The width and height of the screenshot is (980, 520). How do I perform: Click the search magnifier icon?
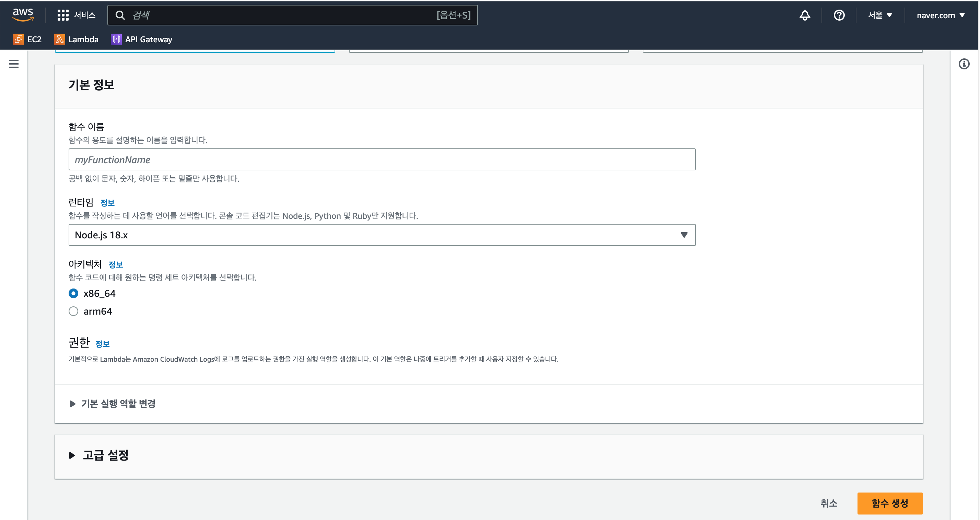coord(120,15)
